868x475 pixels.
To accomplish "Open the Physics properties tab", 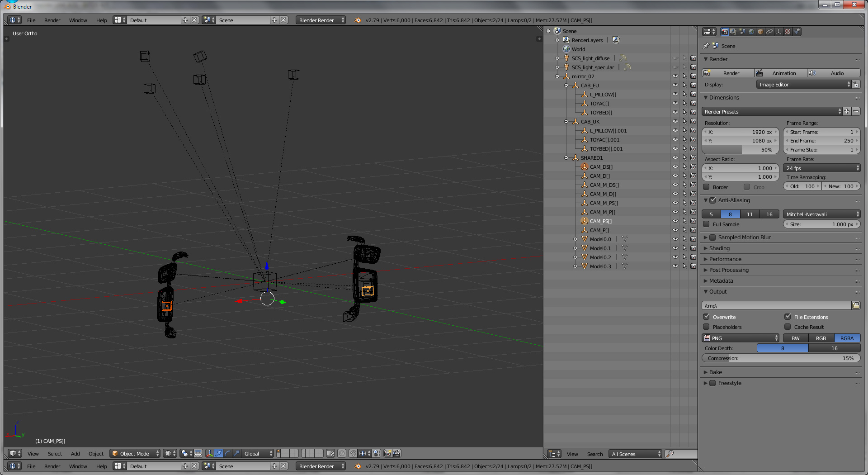I will pos(797,32).
